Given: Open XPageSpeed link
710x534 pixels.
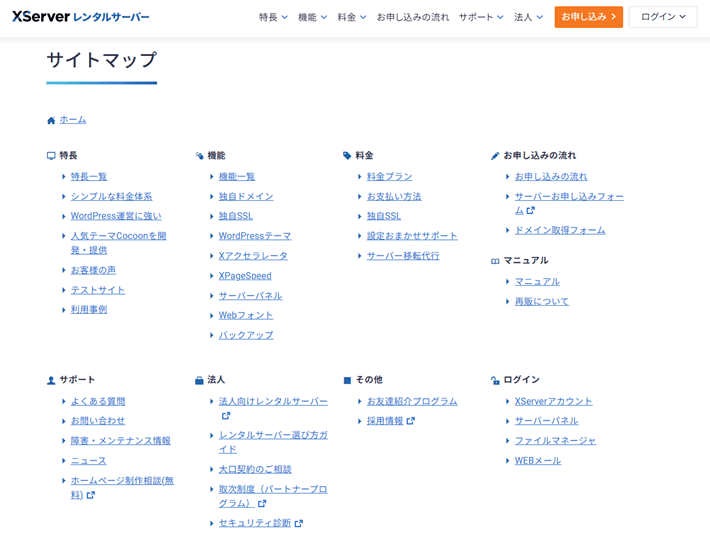Looking at the screenshot, I should click(245, 276).
